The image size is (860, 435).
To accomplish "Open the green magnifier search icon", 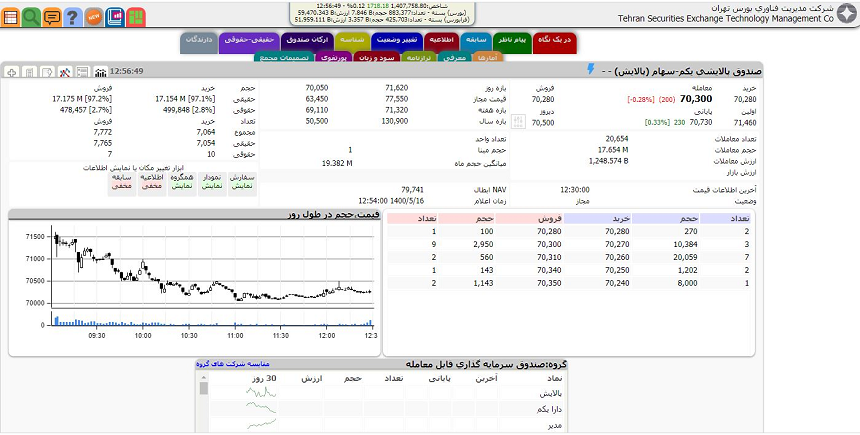I will [31, 17].
